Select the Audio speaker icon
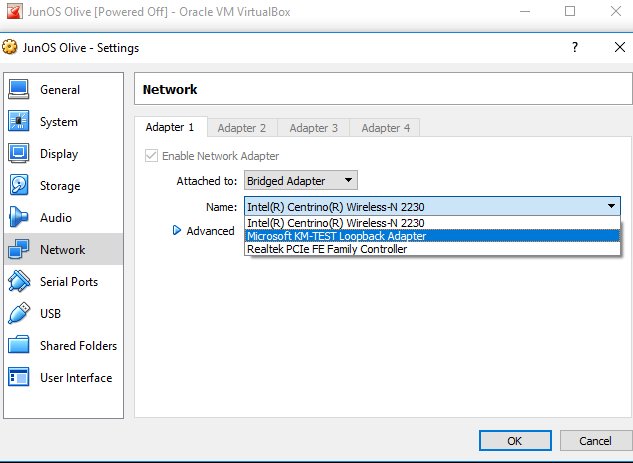The width and height of the screenshot is (633, 463). [x=19, y=217]
